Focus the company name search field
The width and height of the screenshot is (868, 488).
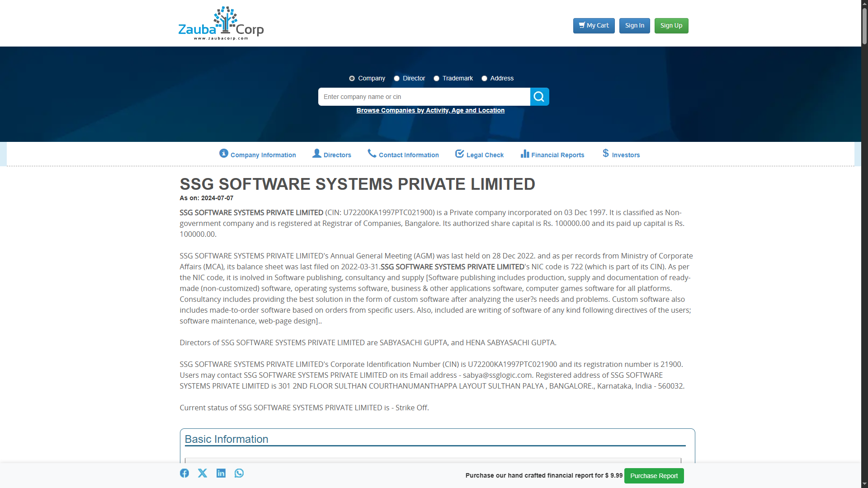(x=424, y=97)
